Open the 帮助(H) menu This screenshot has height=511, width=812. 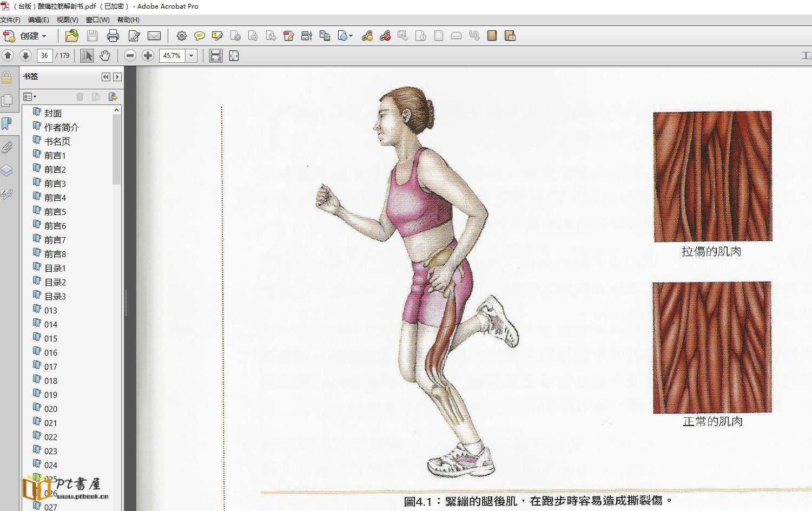click(x=128, y=20)
